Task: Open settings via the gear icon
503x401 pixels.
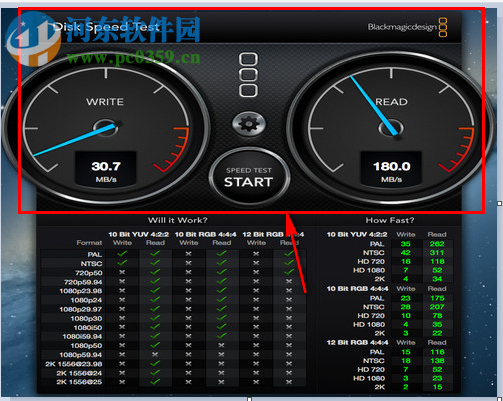Action: point(249,124)
